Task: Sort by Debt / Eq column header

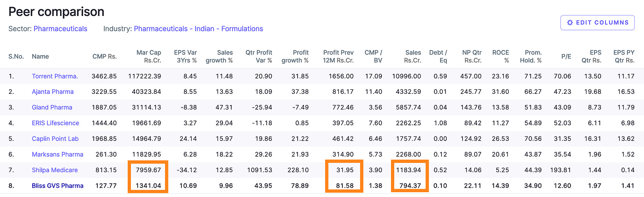Action: coord(438,56)
